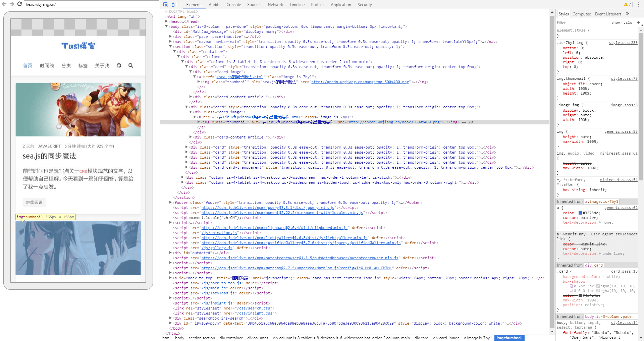
Task: Open style.css:285 source link
Action: pyautogui.click(x=623, y=43)
